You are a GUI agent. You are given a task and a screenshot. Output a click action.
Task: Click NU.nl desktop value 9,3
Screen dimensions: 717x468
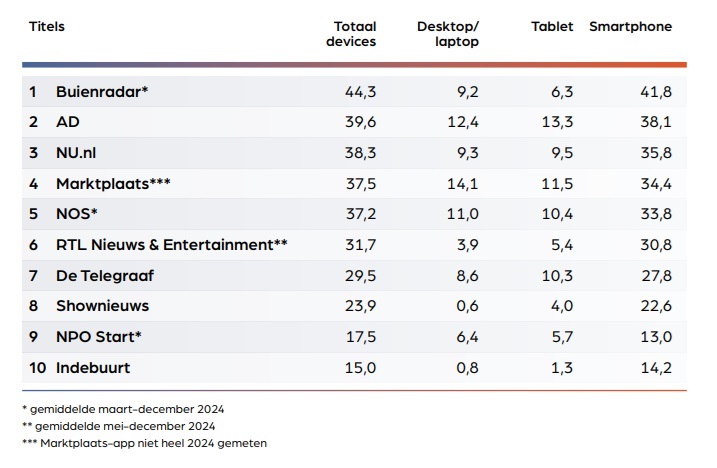click(x=467, y=153)
